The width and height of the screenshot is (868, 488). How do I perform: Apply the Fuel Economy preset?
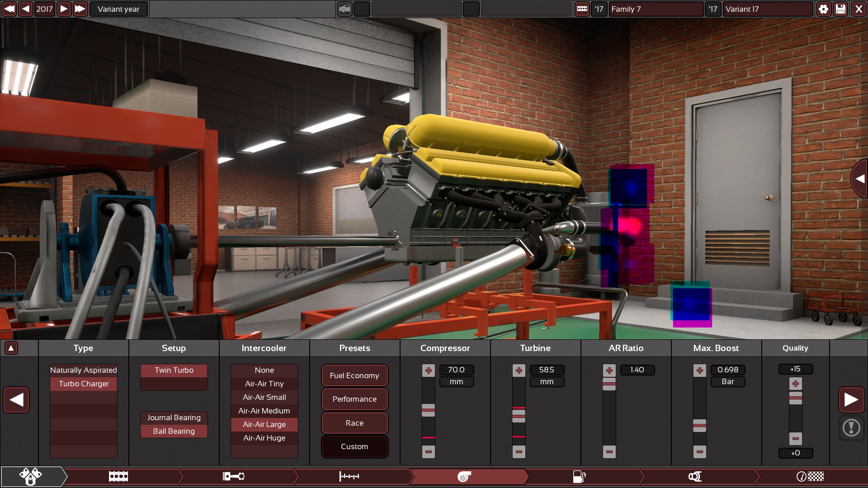tap(354, 375)
